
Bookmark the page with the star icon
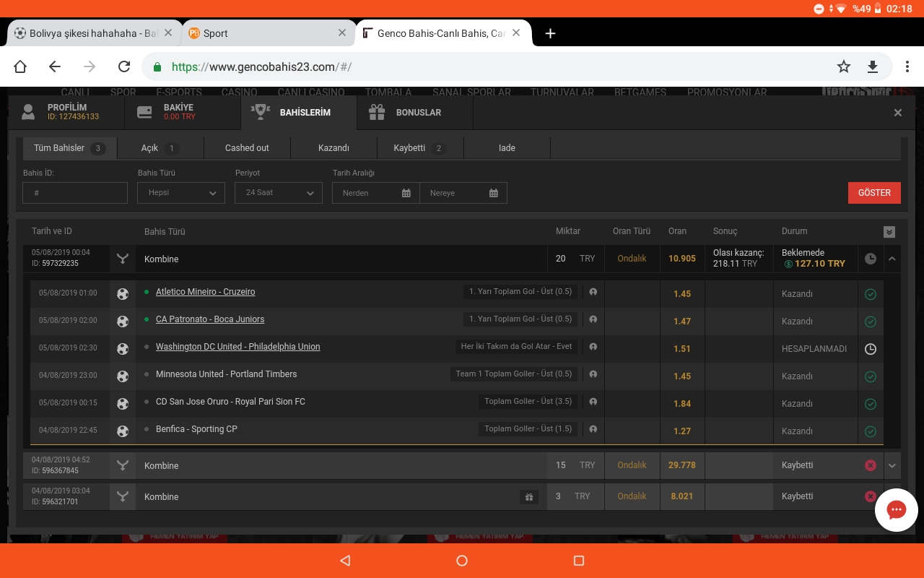844,67
